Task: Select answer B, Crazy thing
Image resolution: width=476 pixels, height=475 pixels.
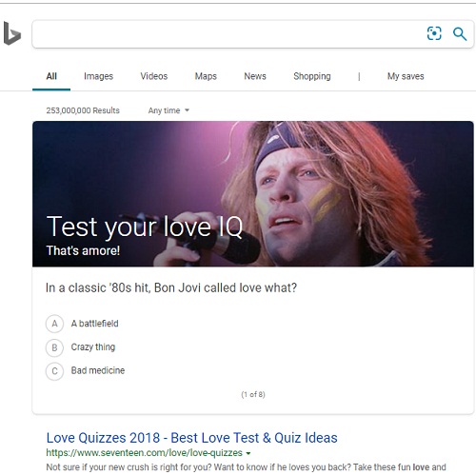Action: 80,347
